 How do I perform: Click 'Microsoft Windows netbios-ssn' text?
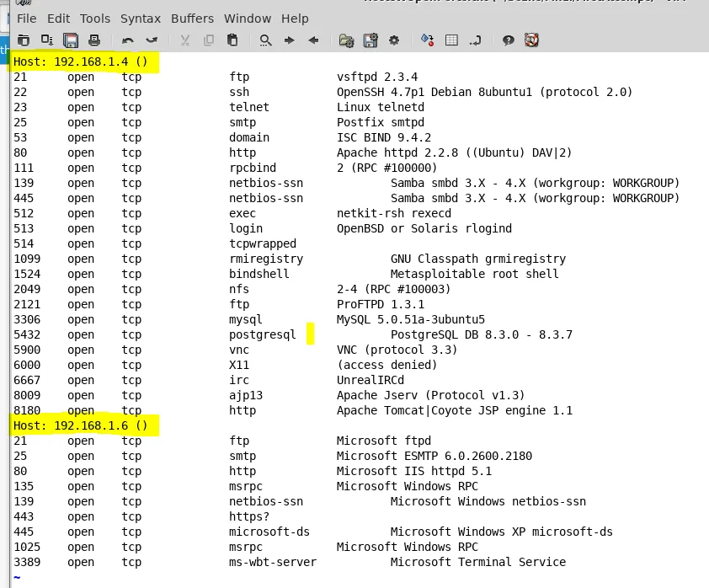pyautogui.click(x=488, y=501)
